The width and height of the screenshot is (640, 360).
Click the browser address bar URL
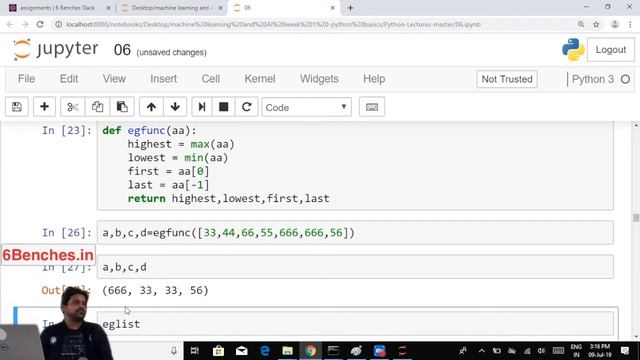[x=273, y=24]
